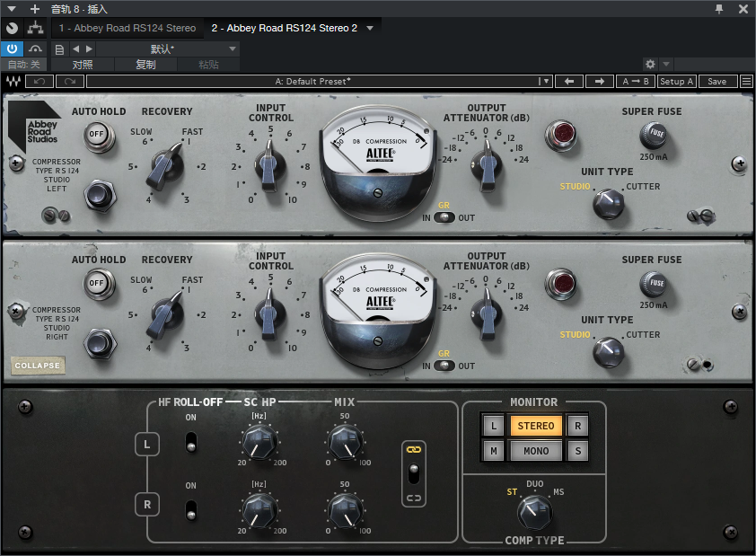Adjust left unit INPUT CONTROL knob
Screen dimensions: 756x556
(x=270, y=165)
